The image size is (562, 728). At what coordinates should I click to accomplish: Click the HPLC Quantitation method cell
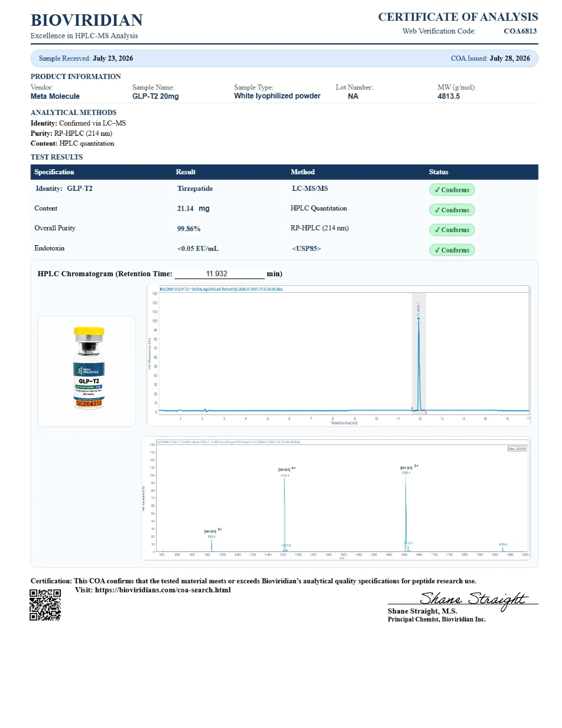[319, 208]
